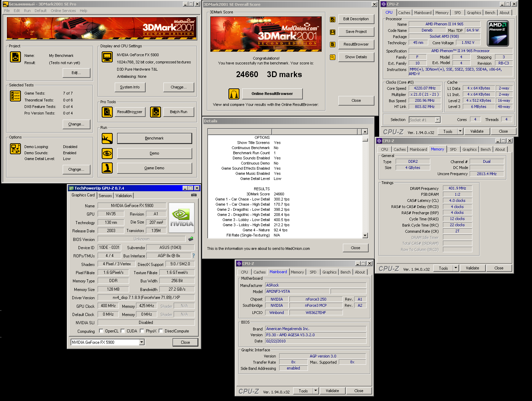Click the icon left of the score window's ResultBrowser button
532x401 pixels.
[332, 45]
